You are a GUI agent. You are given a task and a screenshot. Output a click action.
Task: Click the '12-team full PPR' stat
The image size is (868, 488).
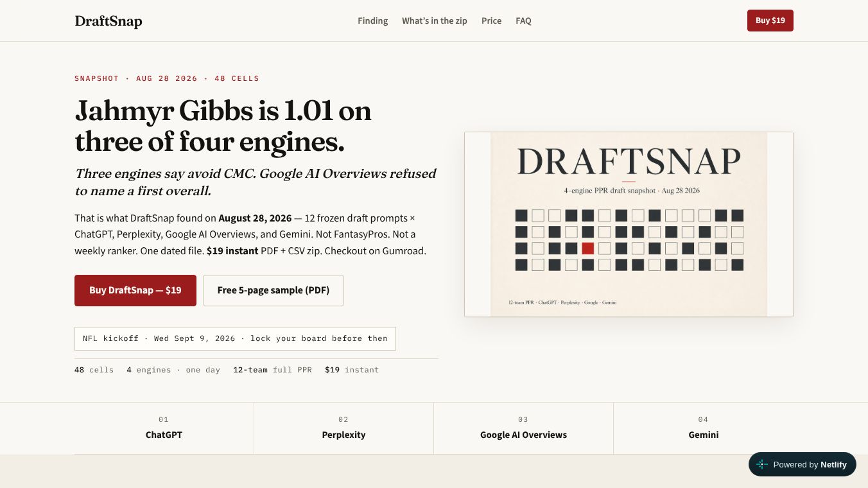pos(272,370)
